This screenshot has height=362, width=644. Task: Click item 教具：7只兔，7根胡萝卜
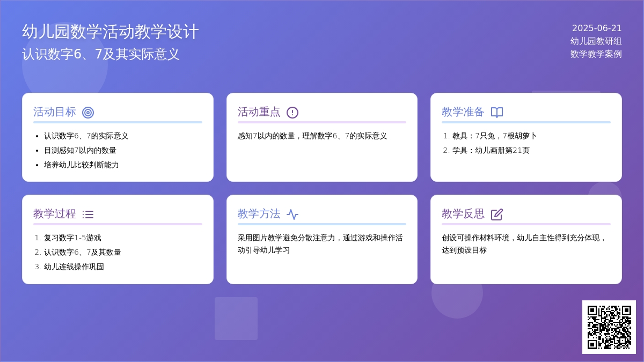[x=495, y=136]
